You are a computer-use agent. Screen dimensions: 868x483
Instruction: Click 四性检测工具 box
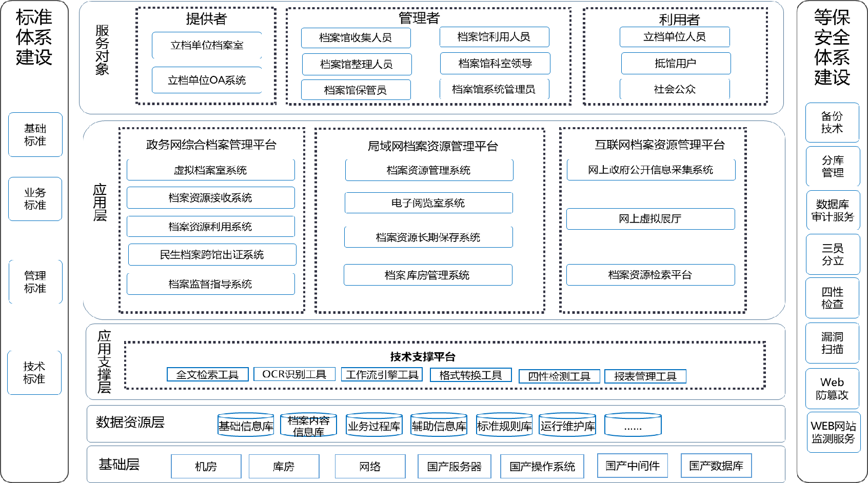(x=560, y=377)
